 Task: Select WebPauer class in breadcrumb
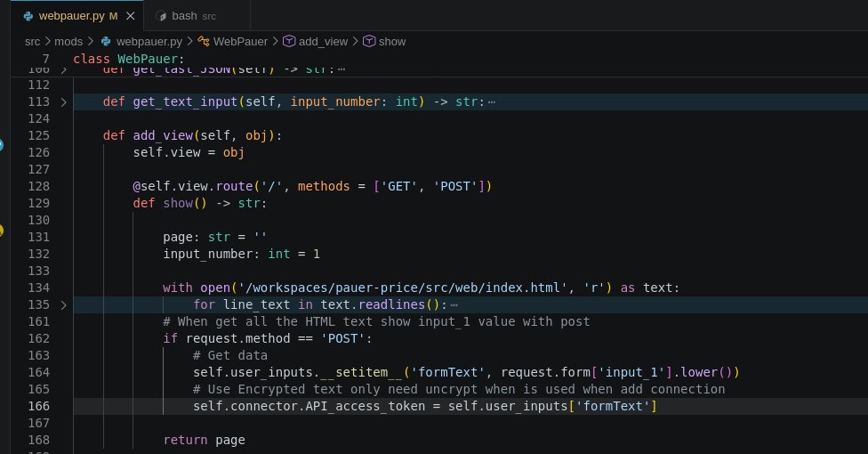pos(240,42)
